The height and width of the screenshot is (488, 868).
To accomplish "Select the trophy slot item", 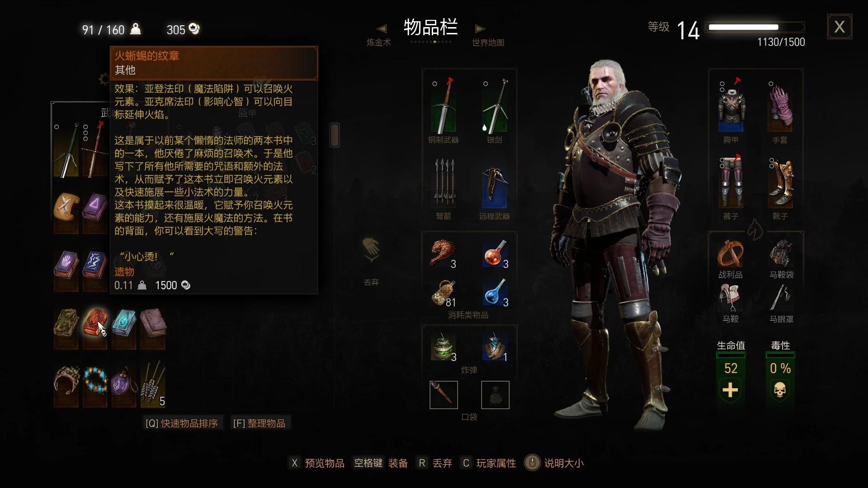I will click(x=731, y=254).
